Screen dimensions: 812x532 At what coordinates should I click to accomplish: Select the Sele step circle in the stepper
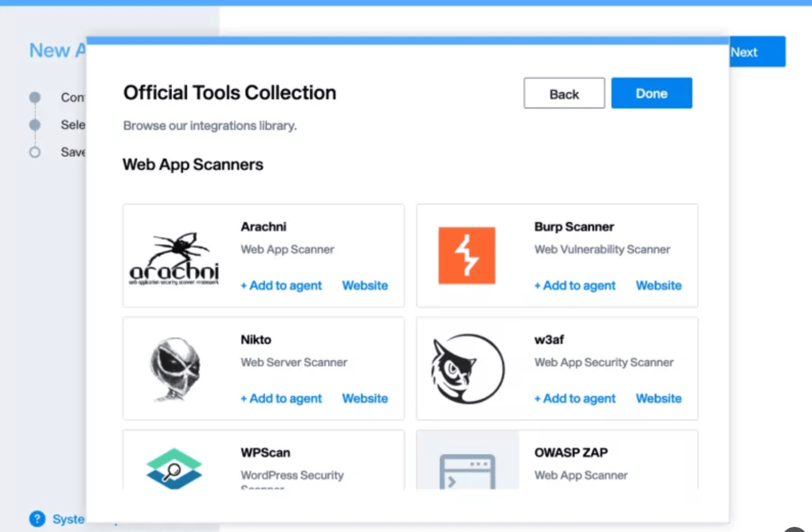34,125
